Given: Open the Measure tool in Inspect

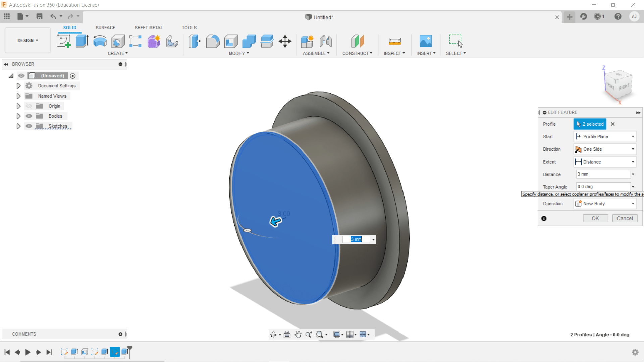Looking at the screenshot, I should click(x=394, y=41).
